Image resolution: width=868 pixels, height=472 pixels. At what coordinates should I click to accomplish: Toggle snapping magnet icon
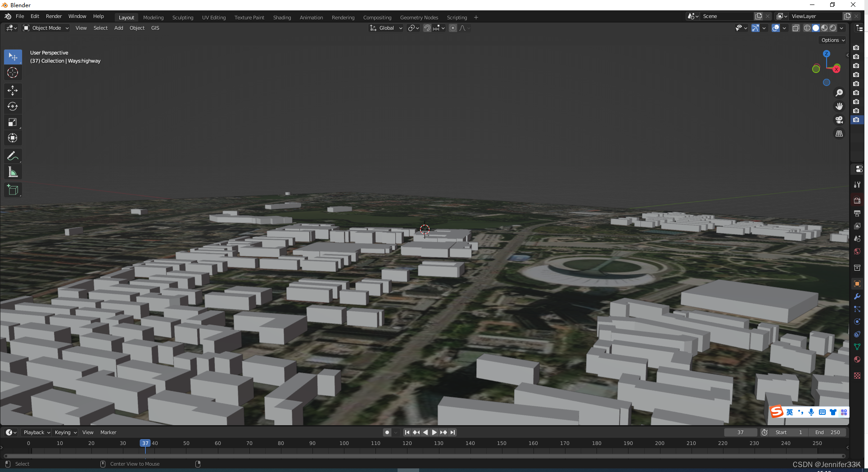pyautogui.click(x=427, y=28)
